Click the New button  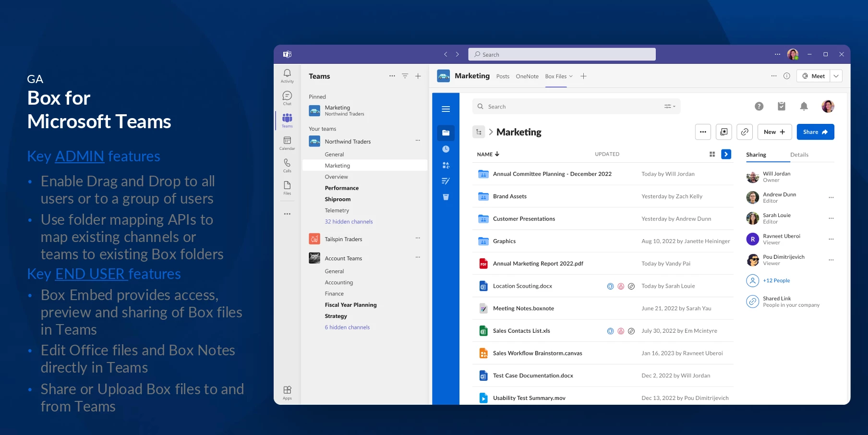click(x=774, y=132)
